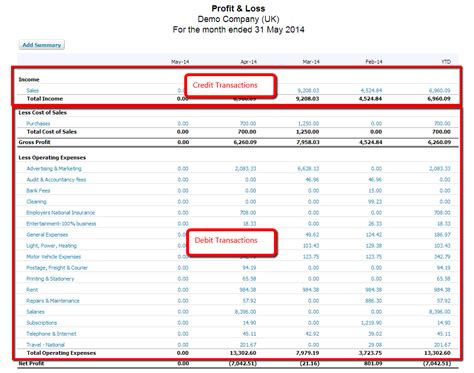Open the Subscriptions account link
474x373 pixels.
coord(42,323)
